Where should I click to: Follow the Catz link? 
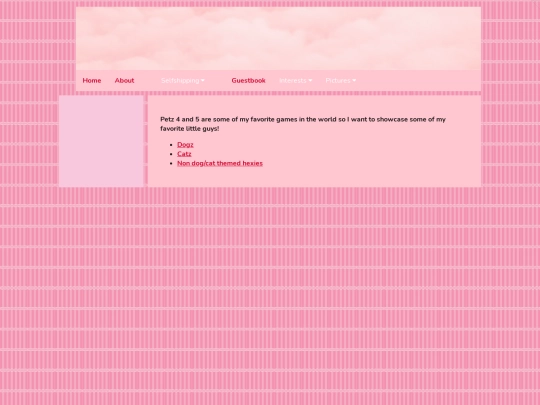184,154
